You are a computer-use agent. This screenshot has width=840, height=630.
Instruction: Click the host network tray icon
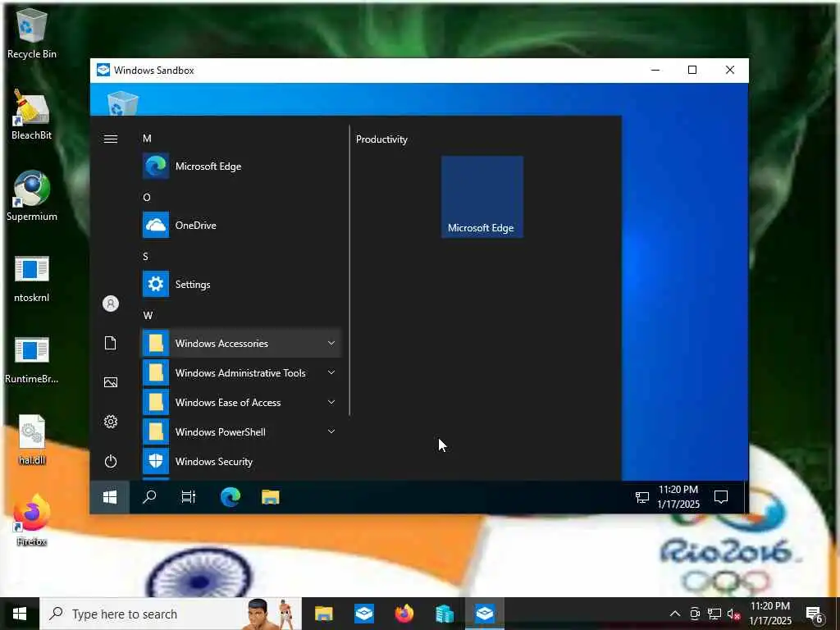click(x=714, y=614)
